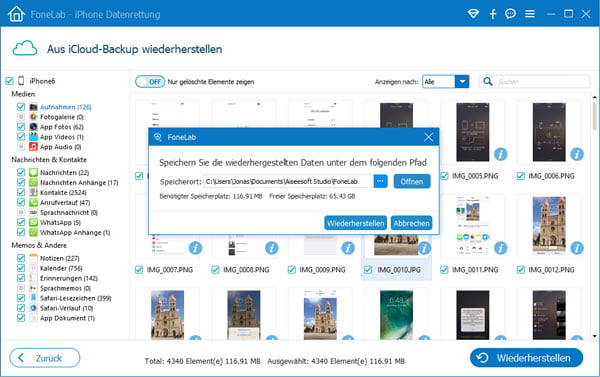
Task: Click the Nachrichten & Kontakte heading
Action: (49, 160)
